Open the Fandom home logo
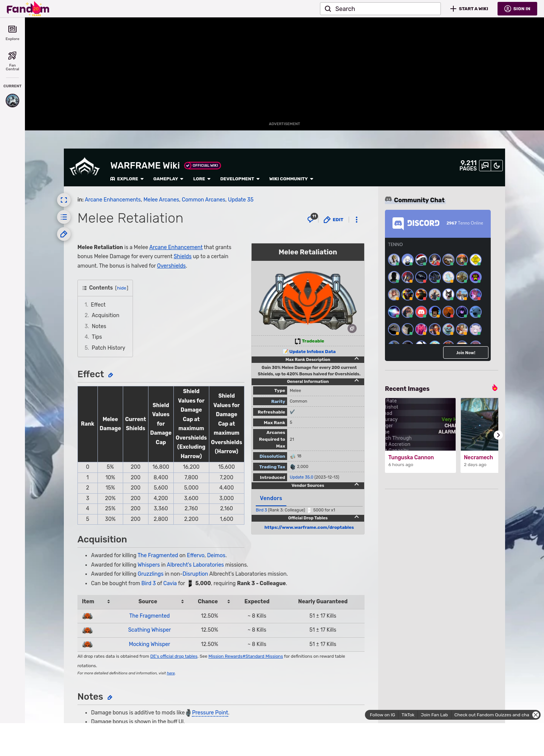This screenshot has width=544, height=756. click(28, 9)
